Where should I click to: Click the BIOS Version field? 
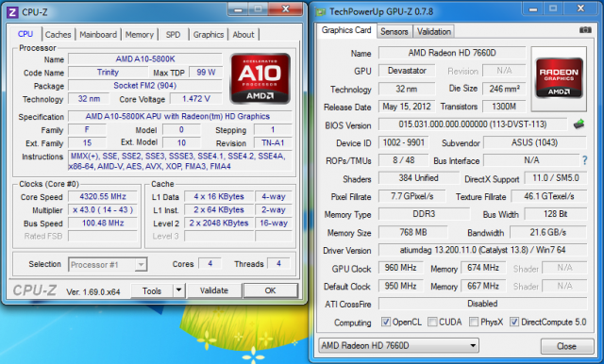click(473, 124)
